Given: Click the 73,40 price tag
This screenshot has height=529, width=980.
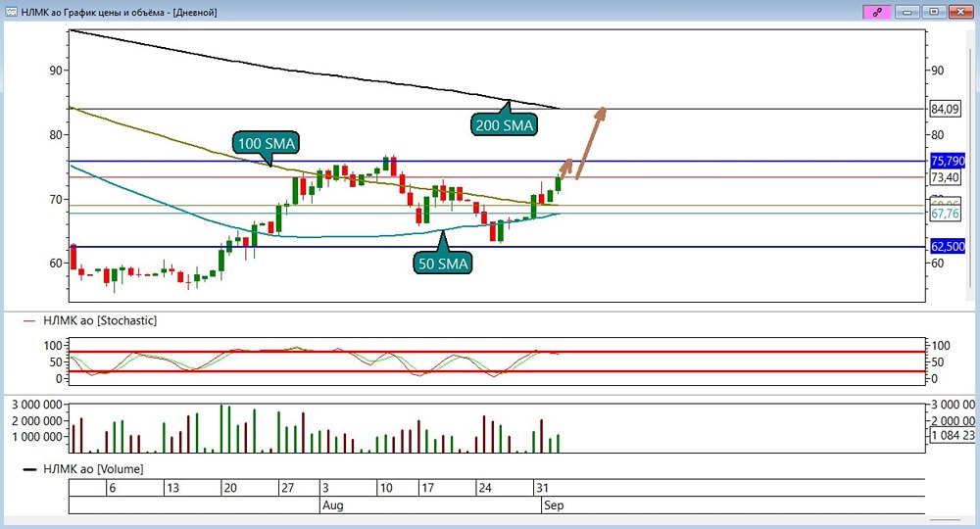Looking at the screenshot, I should [x=945, y=177].
